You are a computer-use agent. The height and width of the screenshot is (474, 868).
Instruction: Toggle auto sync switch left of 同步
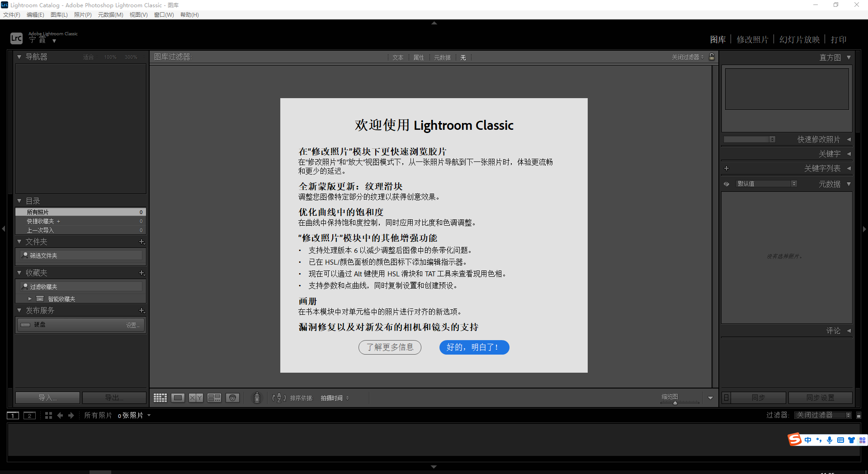tap(726, 398)
